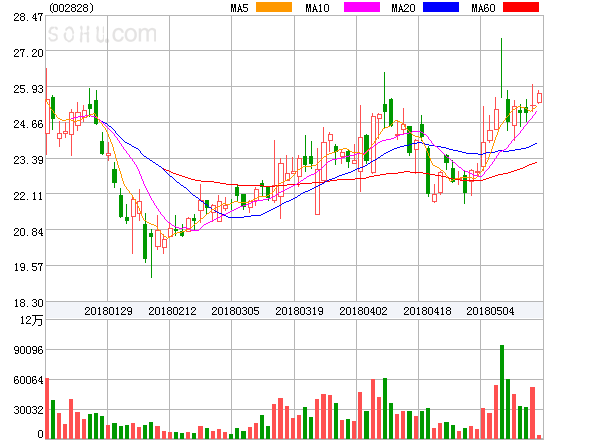The image size is (600, 440).
Task: Click the MA20 legend label
Action: coord(403,8)
